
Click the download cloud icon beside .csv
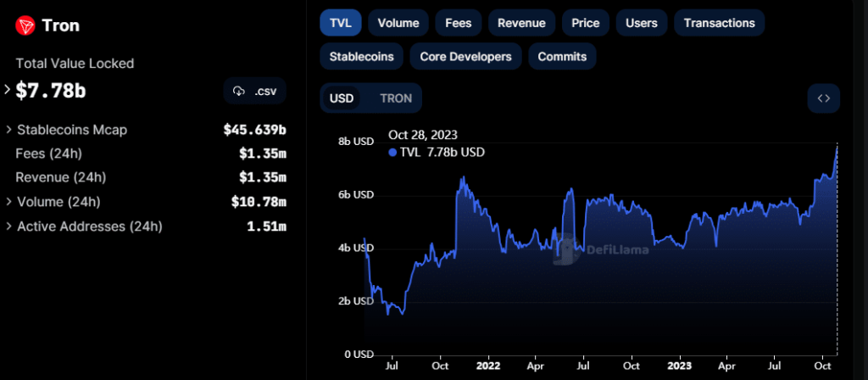click(x=239, y=92)
